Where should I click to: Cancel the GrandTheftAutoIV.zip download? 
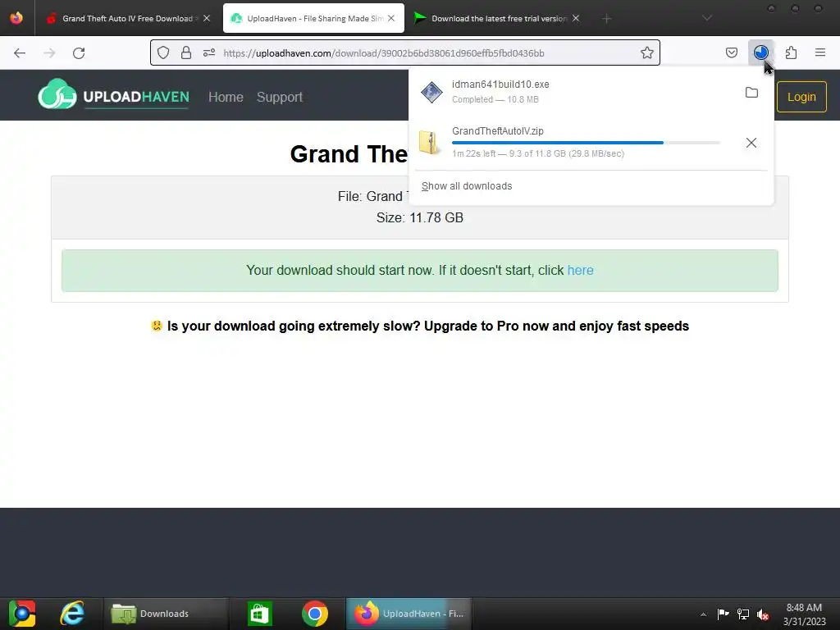tap(751, 143)
